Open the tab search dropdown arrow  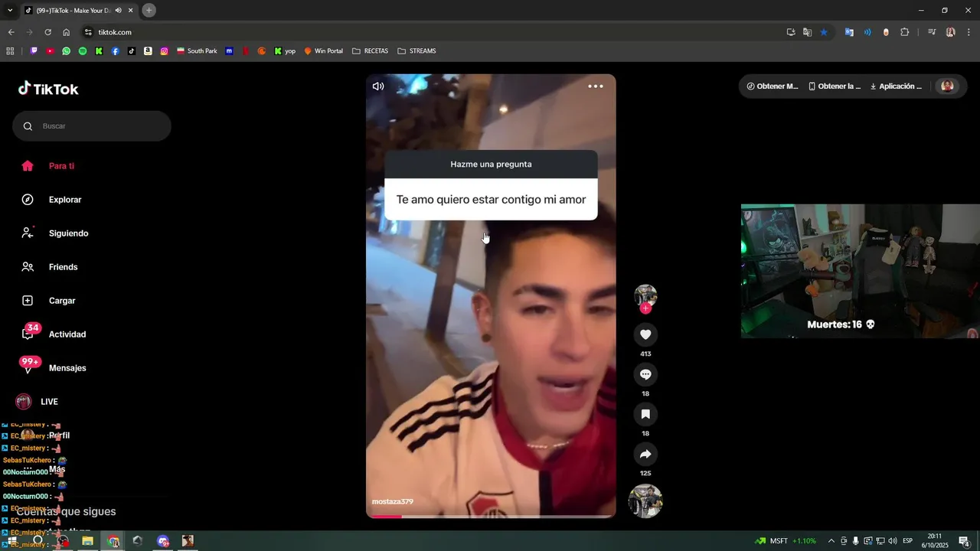click(10, 10)
